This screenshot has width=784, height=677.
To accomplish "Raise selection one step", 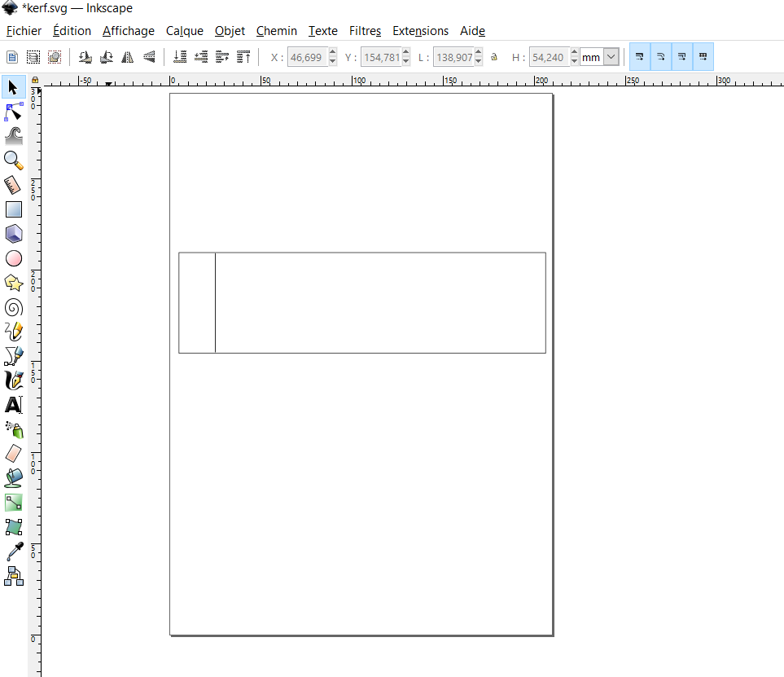I will coord(222,57).
